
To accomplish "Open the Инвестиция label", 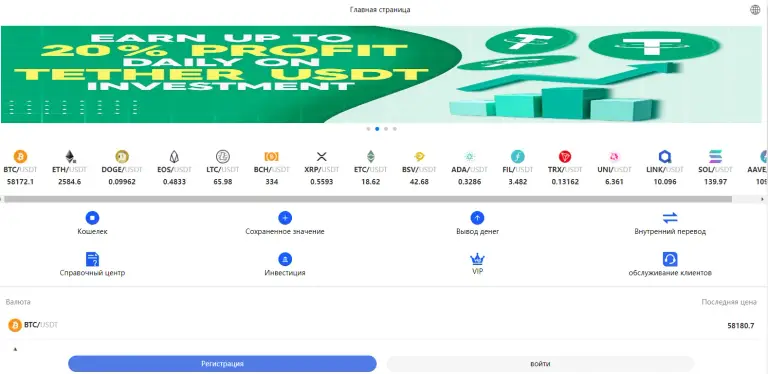I will (285, 273).
